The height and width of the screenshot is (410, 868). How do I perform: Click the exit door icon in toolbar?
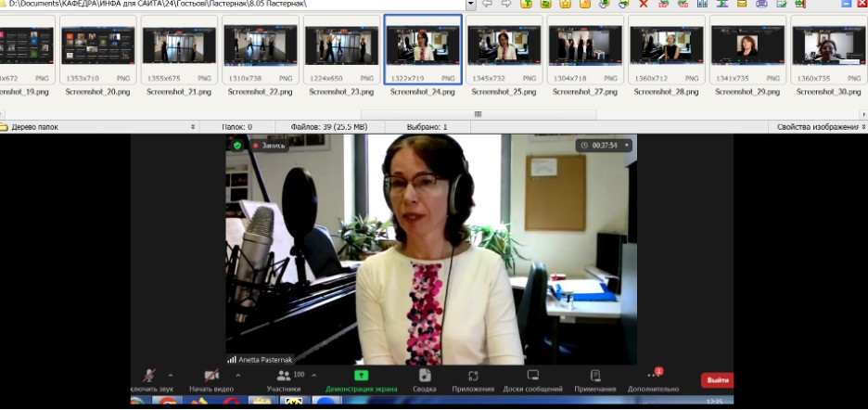tap(800, 4)
